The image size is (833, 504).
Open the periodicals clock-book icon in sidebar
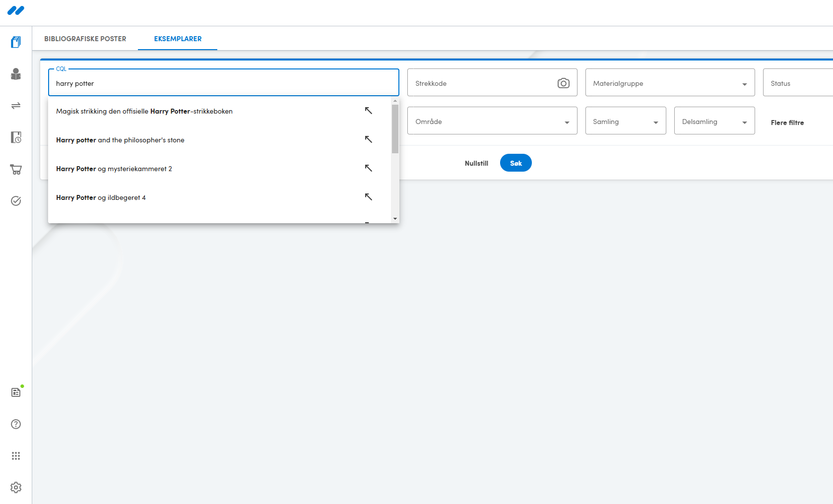coord(16,137)
